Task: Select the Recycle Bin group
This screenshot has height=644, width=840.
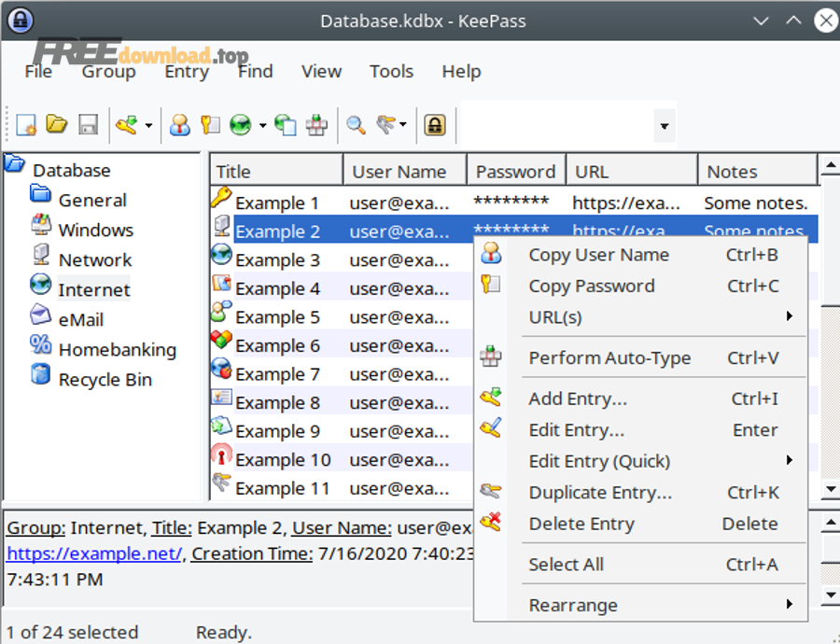Action: pyautogui.click(x=105, y=380)
